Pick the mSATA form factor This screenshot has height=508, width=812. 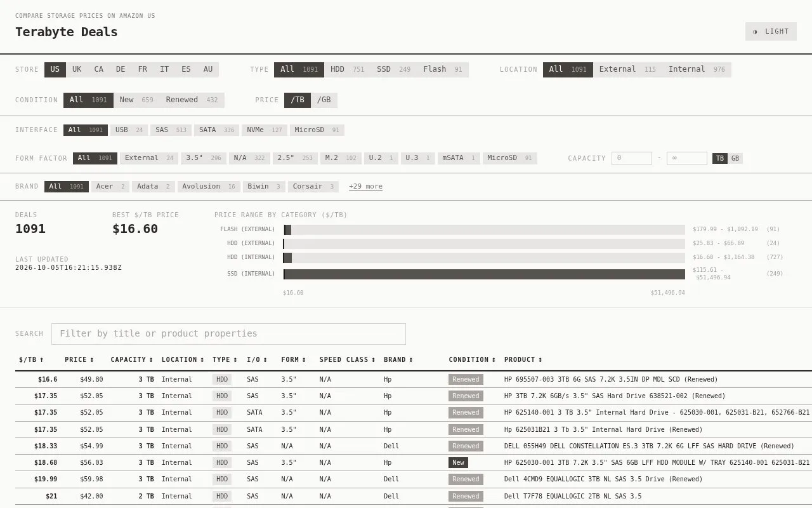click(x=459, y=158)
